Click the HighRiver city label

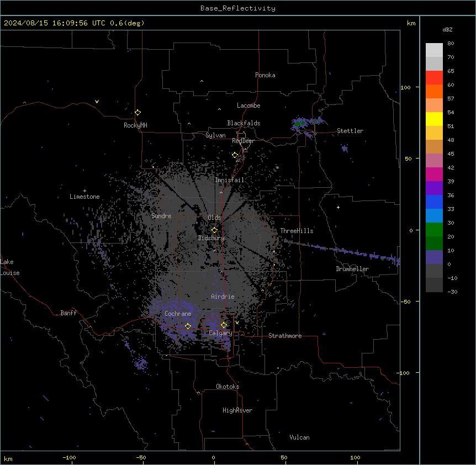(237, 410)
